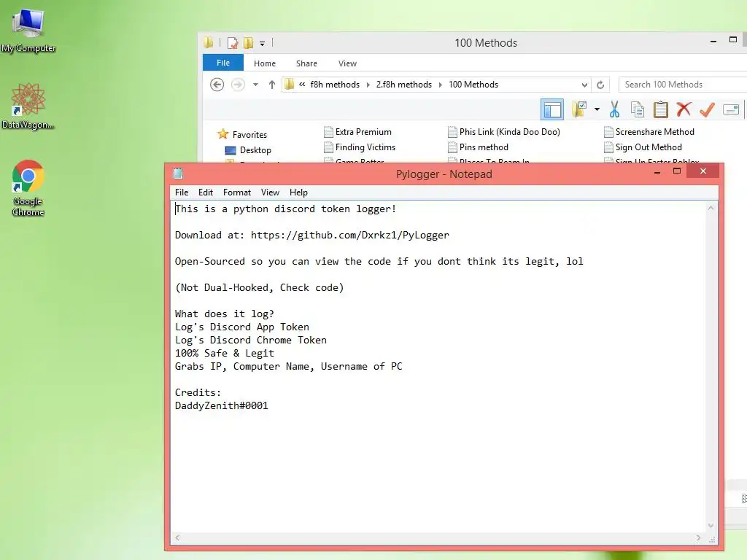Expand breadcrumb arrow after 'f8h methods'
The width and height of the screenshot is (747, 560).
(368, 85)
